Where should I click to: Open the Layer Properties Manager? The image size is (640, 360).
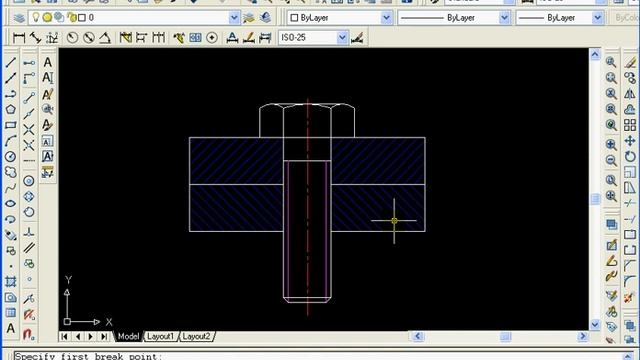(x=19, y=18)
